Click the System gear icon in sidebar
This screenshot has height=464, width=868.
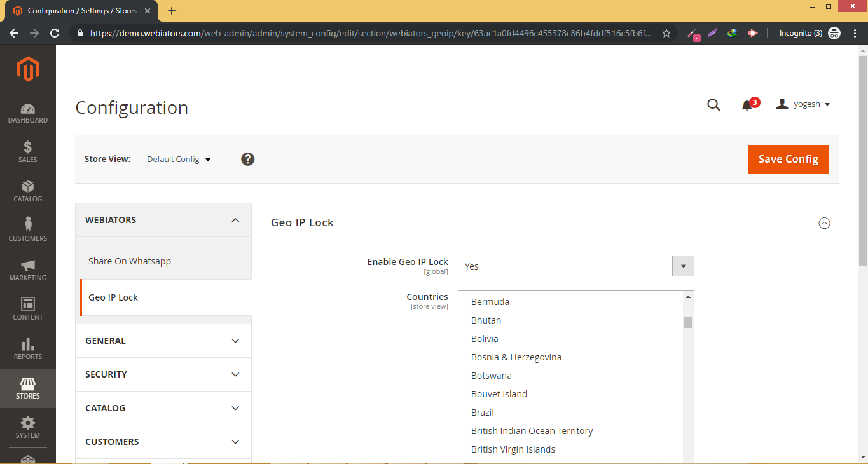click(x=27, y=427)
